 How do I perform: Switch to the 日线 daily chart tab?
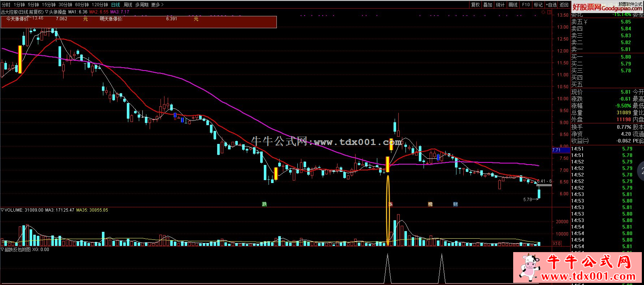(116, 5)
